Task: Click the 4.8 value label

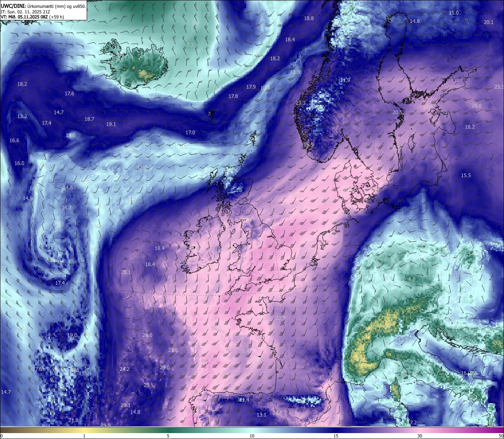Action: [412, 279]
